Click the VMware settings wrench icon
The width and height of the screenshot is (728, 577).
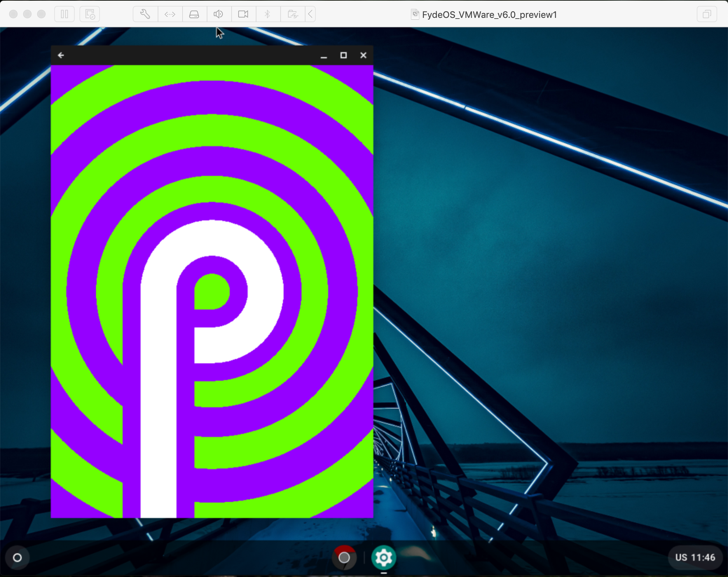pyautogui.click(x=145, y=14)
